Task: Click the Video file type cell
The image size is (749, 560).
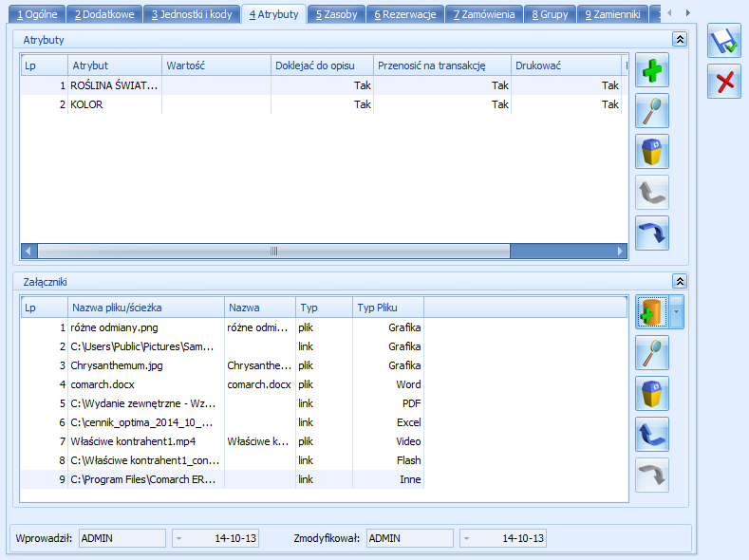Action: coord(388,441)
